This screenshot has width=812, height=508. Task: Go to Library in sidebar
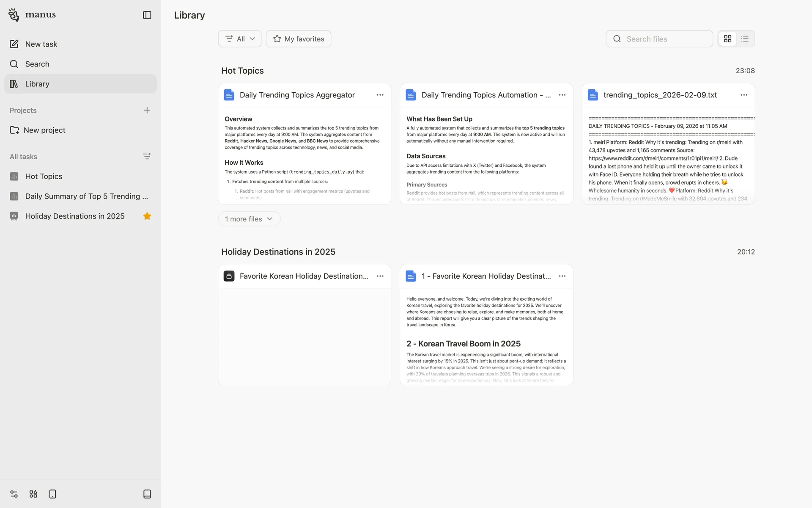tap(37, 84)
